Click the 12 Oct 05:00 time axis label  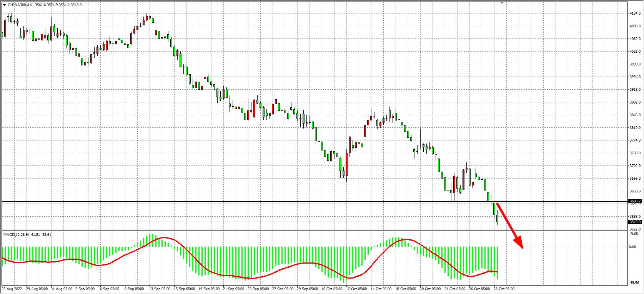coord(356,288)
